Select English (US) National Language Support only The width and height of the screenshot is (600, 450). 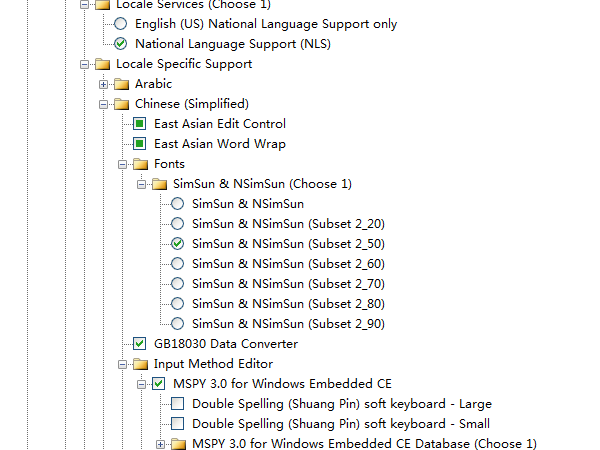(x=121, y=23)
